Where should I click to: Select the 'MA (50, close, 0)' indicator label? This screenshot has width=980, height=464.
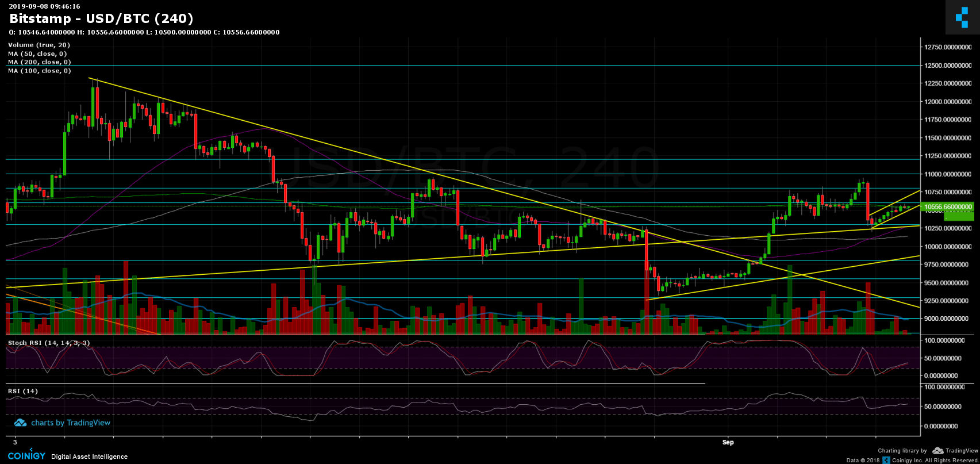(40, 53)
